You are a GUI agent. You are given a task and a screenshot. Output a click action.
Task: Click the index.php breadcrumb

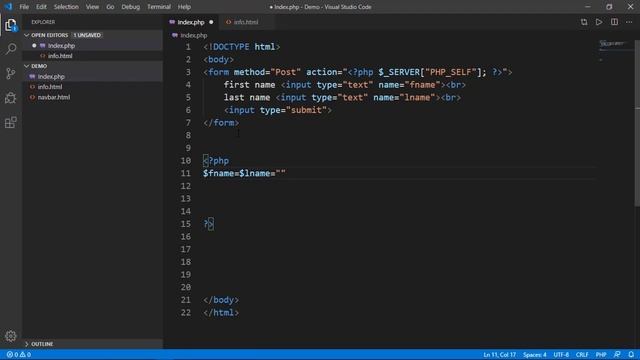click(x=193, y=36)
